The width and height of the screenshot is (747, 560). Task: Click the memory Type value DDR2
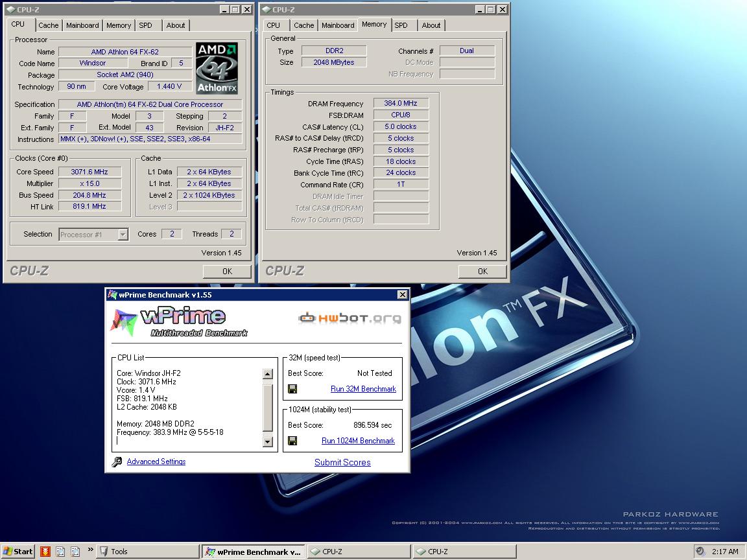click(334, 51)
